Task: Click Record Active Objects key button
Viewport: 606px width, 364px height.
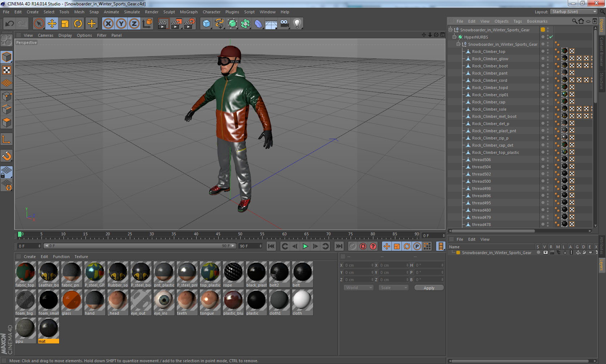Action: pyautogui.click(x=353, y=246)
